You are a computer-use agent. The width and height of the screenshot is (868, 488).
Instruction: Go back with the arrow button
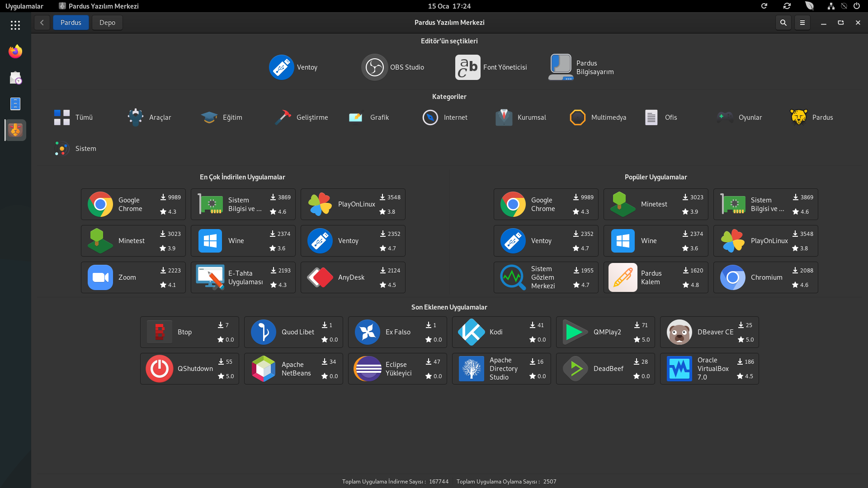tap(42, 23)
